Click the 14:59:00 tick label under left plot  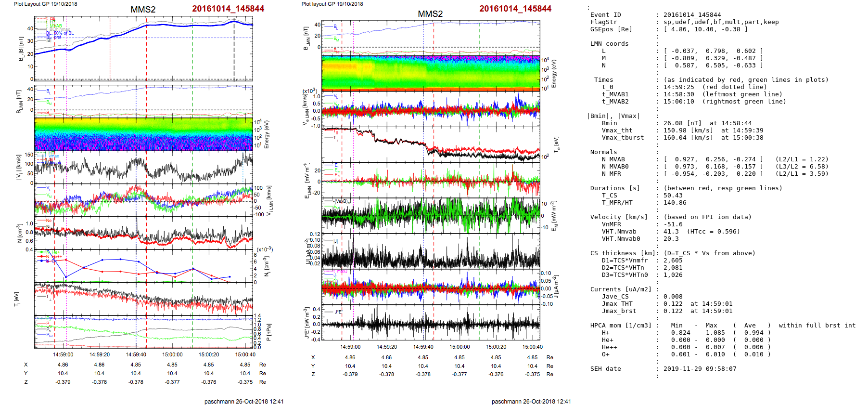pyautogui.click(x=63, y=354)
